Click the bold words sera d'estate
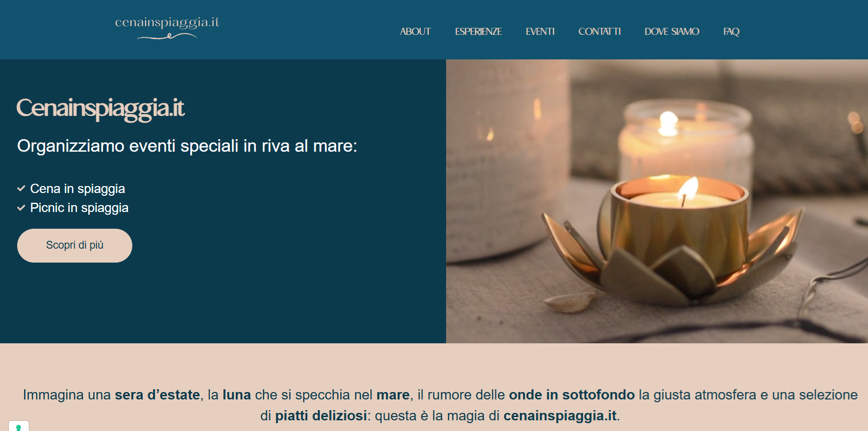This screenshot has height=431, width=868. coord(157,395)
